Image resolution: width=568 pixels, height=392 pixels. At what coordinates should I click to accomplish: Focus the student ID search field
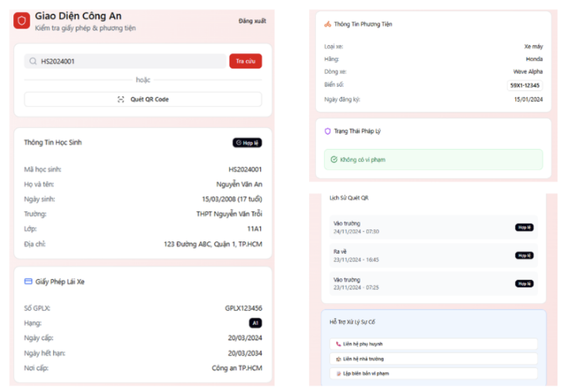click(132, 61)
